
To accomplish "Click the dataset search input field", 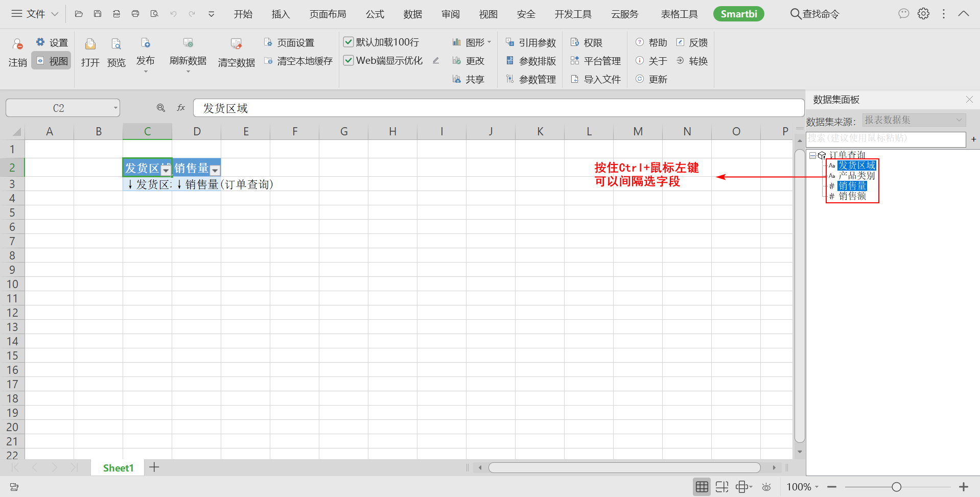I will (886, 138).
